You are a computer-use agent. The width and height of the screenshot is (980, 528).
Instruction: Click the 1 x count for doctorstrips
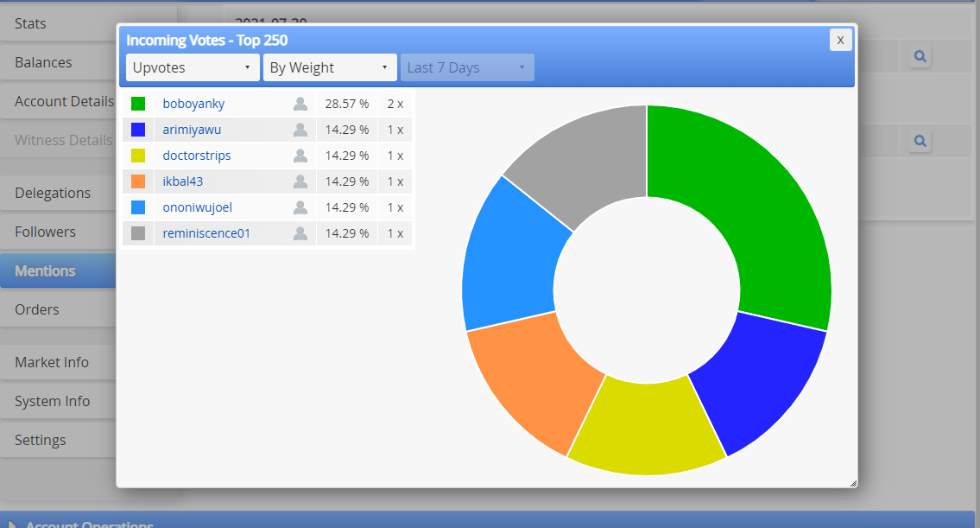[x=395, y=156]
